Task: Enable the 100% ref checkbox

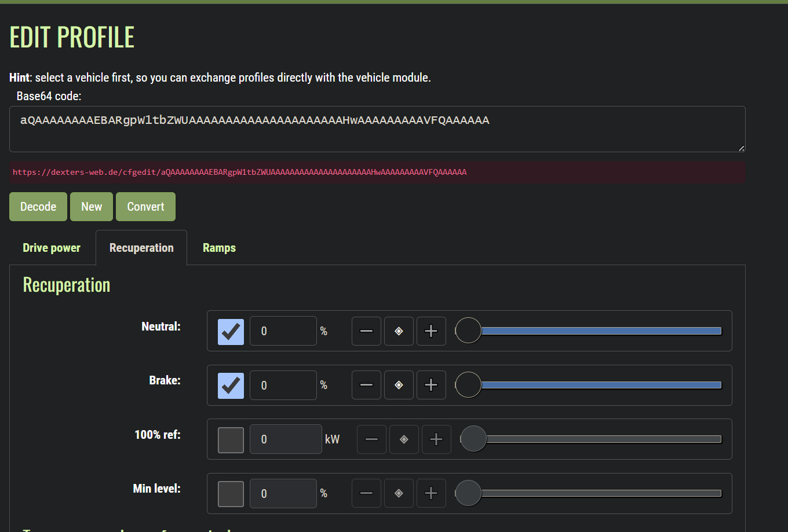Action: tap(231, 439)
